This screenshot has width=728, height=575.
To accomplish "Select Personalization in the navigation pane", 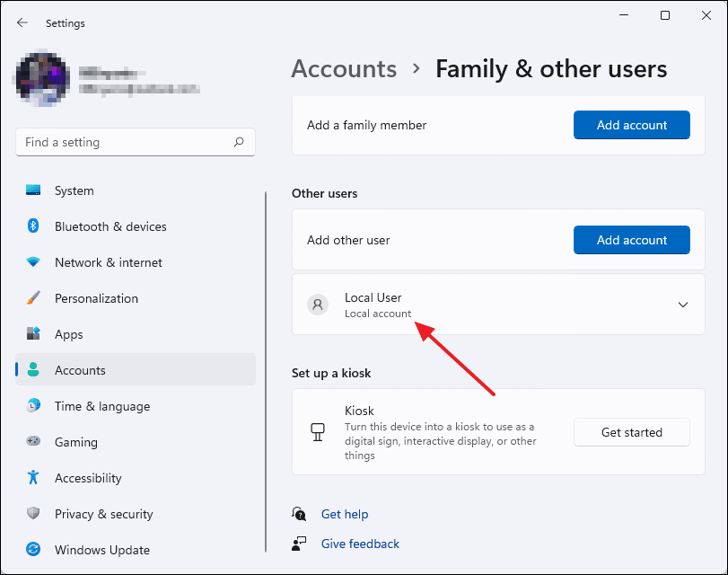I will pos(96,298).
